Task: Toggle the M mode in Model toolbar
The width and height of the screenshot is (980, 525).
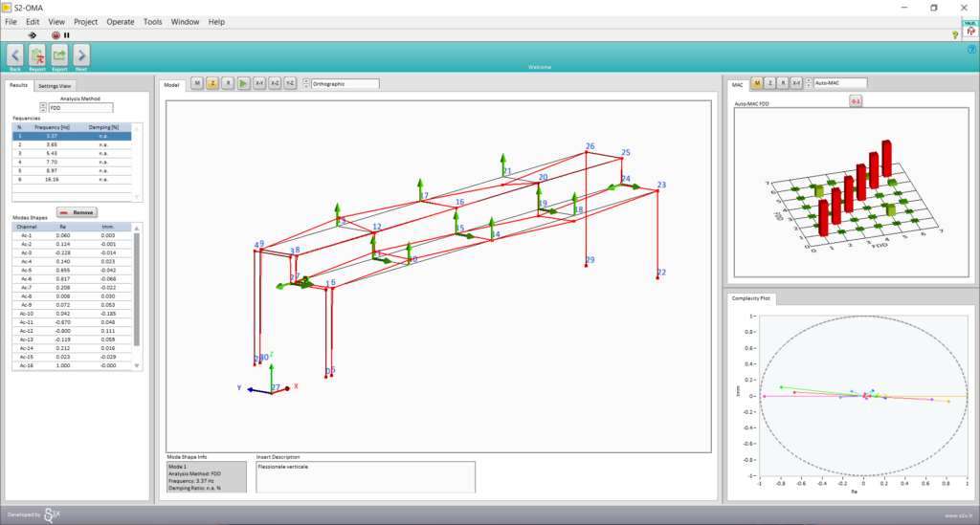Action: [x=197, y=83]
